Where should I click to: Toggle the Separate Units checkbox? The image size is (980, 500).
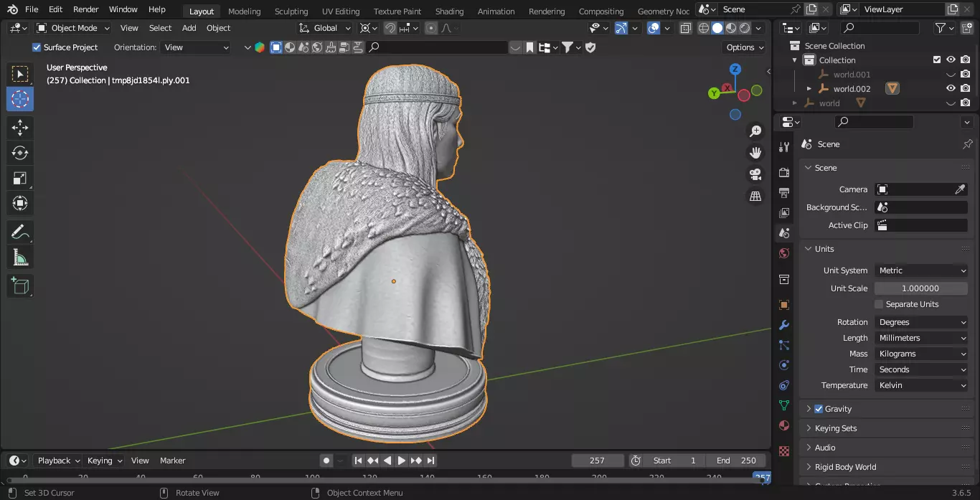coord(879,304)
